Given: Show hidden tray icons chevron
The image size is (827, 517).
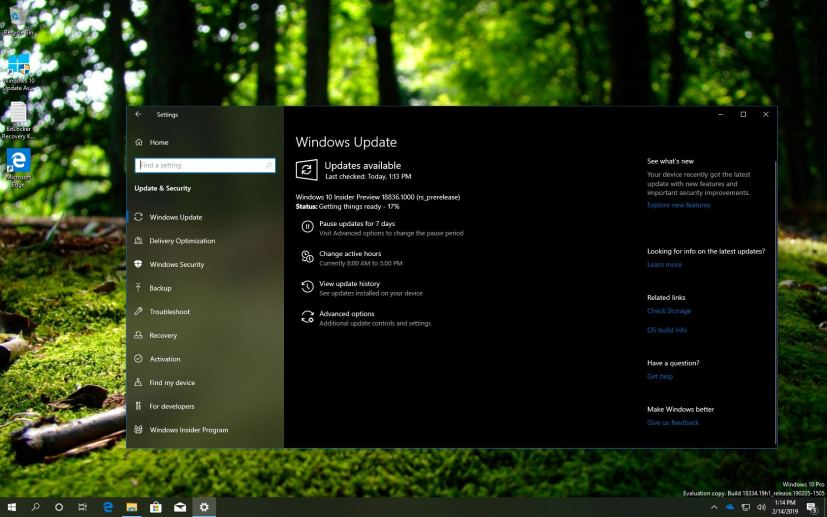Looking at the screenshot, I should (x=714, y=508).
